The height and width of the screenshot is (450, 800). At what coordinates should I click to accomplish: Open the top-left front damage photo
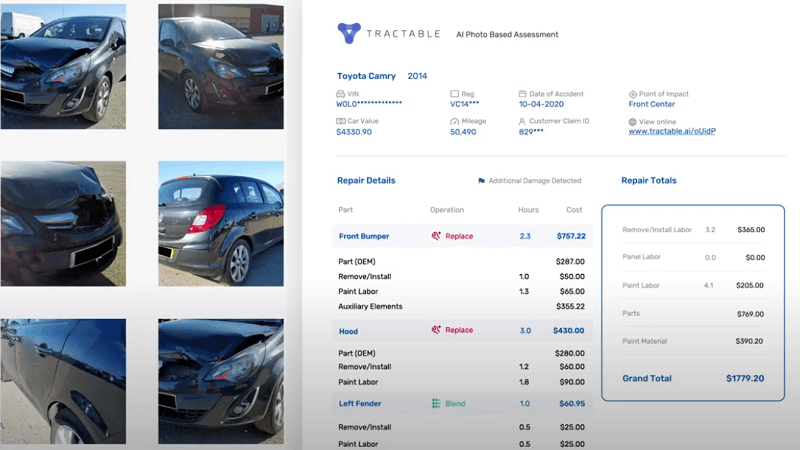pyautogui.click(x=63, y=66)
